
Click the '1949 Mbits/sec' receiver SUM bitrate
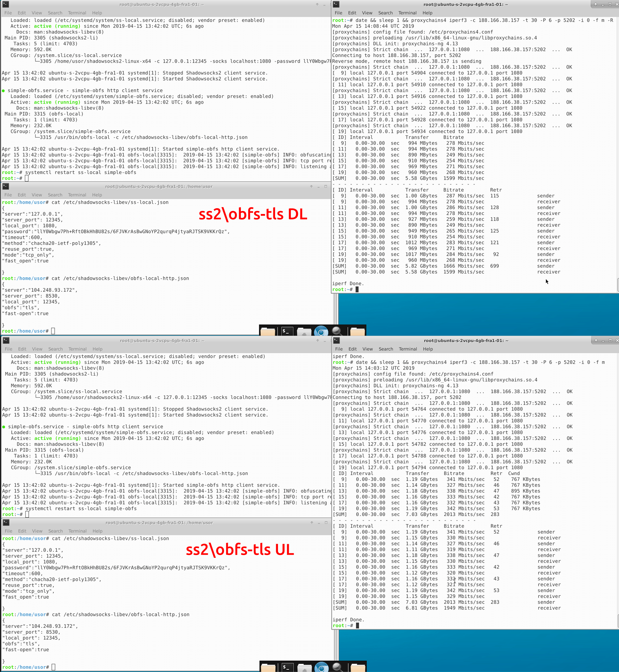coord(464,608)
